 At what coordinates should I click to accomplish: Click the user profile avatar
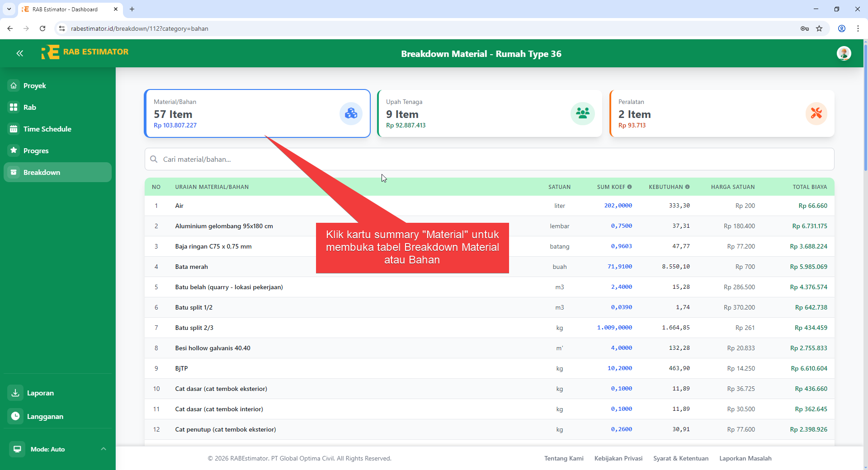tap(844, 53)
